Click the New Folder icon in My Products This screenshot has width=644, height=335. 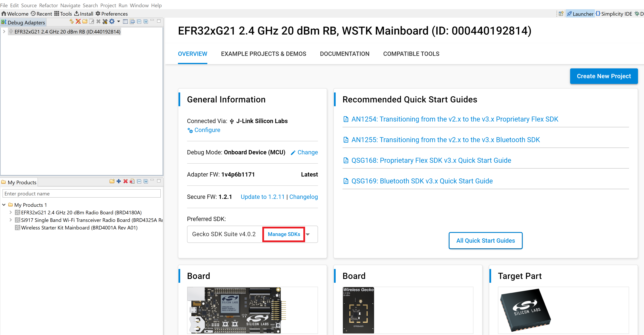point(112,182)
